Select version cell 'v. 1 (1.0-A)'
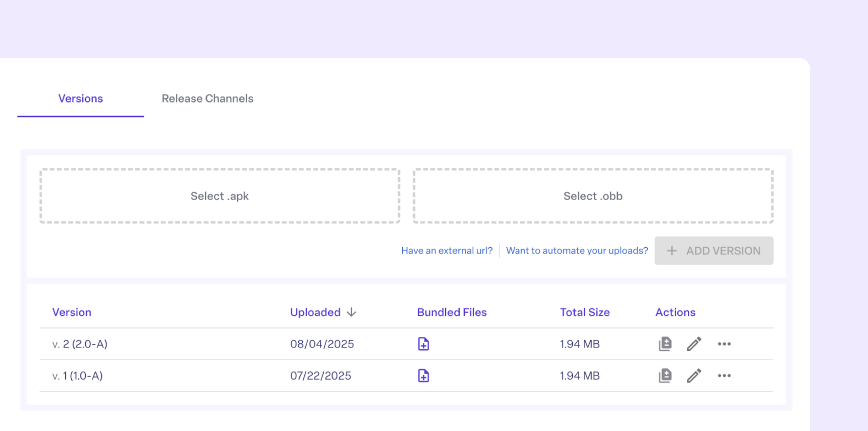 click(x=78, y=375)
